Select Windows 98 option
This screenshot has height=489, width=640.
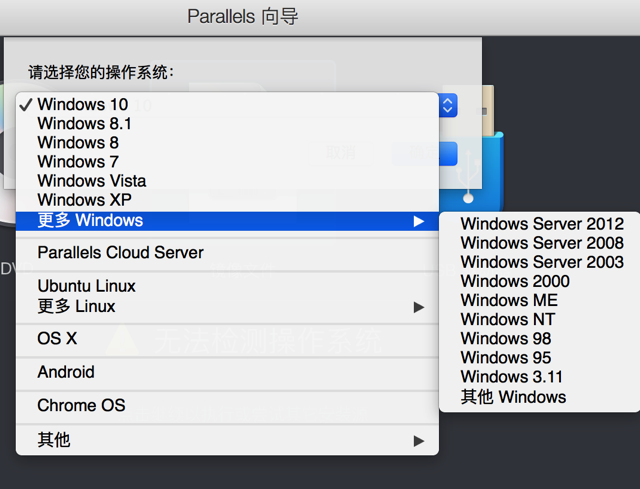[x=505, y=339]
